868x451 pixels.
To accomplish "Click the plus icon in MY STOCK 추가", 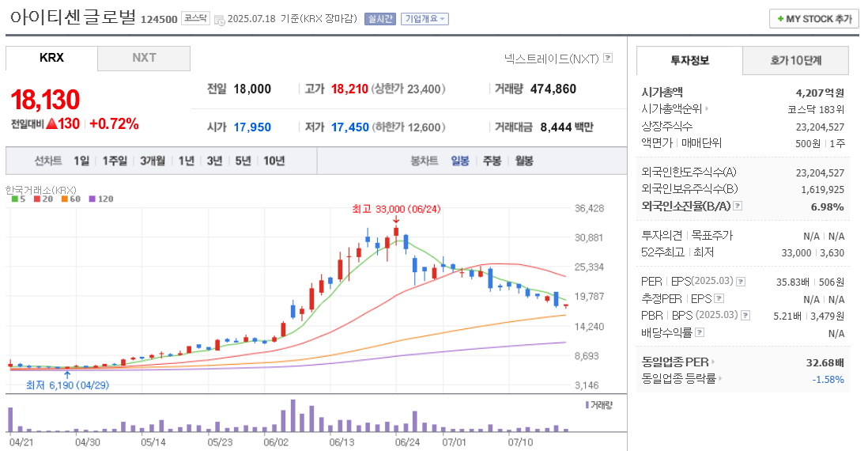I will (780, 19).
